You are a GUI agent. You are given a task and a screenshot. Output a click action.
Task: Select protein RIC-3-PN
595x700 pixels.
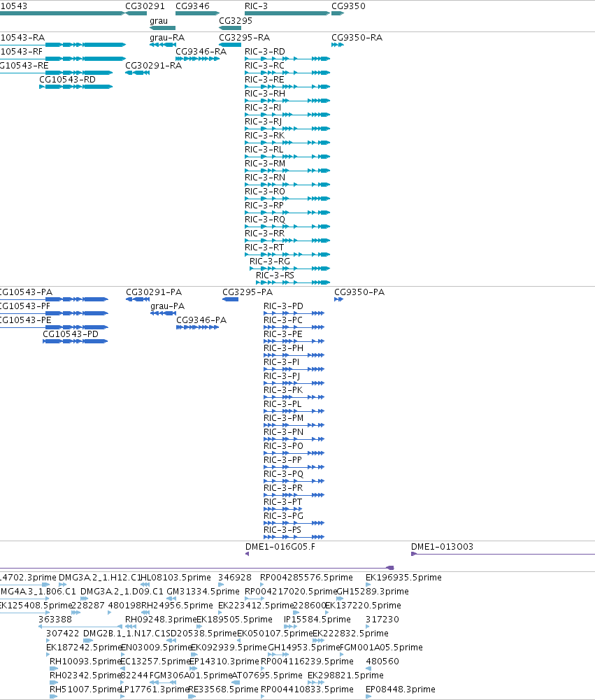[x=294, y=439]
